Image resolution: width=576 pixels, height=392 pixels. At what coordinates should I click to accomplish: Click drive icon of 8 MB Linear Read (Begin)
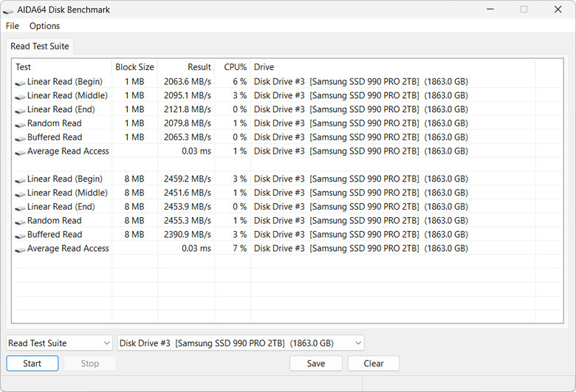pos(20,180)
